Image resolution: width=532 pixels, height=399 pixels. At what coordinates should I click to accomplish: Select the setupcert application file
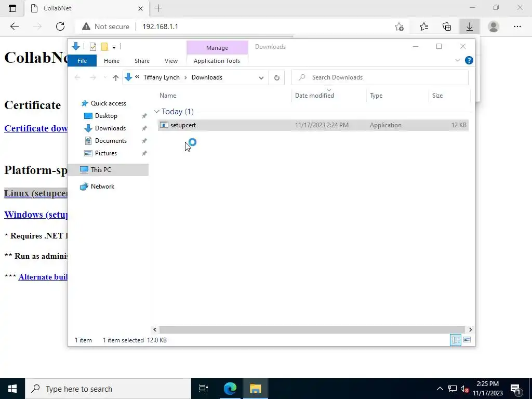[313, 125]
